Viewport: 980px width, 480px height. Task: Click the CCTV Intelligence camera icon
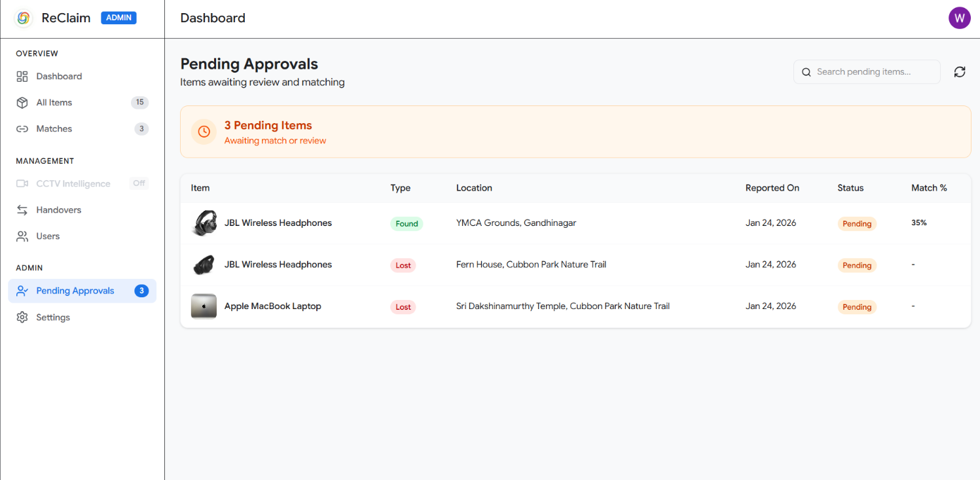tap(22, 184)
